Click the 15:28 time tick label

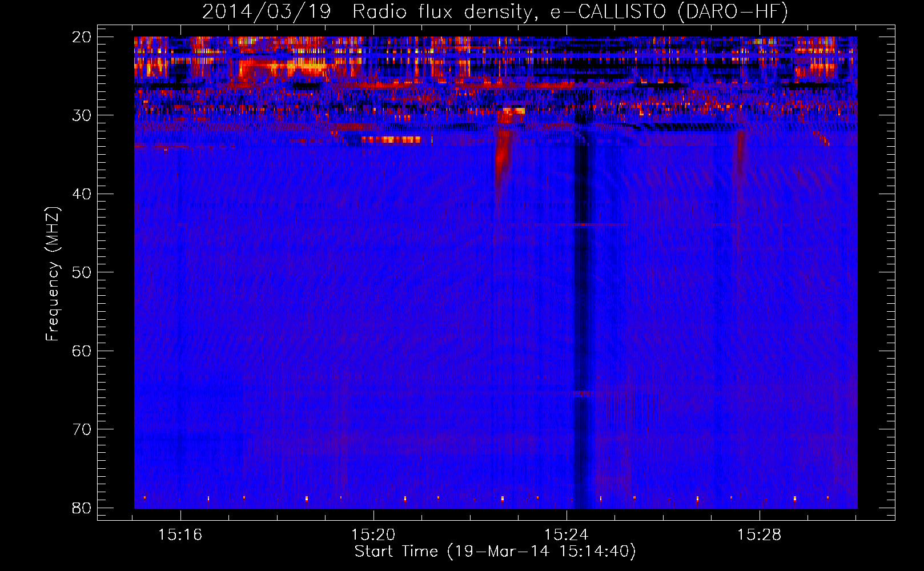point(760,535)
